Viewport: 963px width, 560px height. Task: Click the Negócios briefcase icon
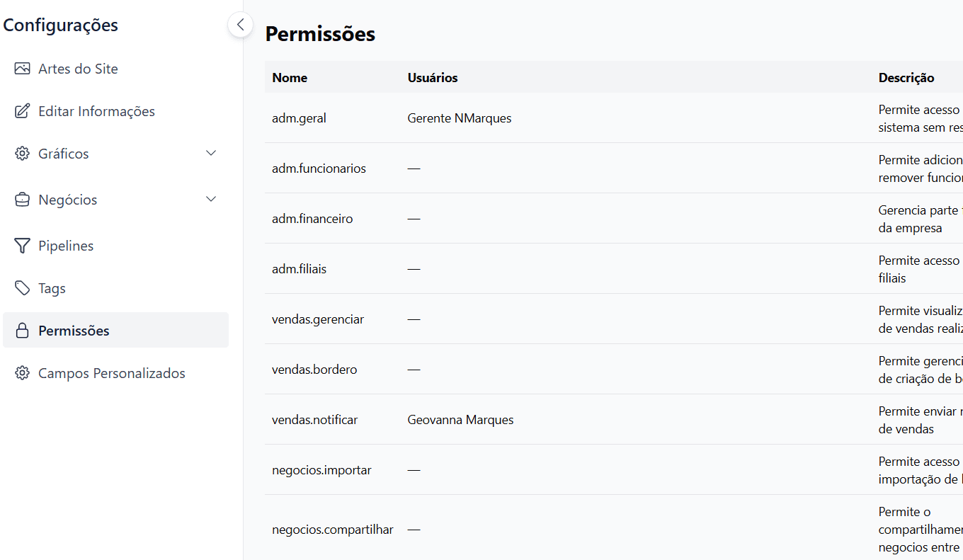click(x=22, y=199)
